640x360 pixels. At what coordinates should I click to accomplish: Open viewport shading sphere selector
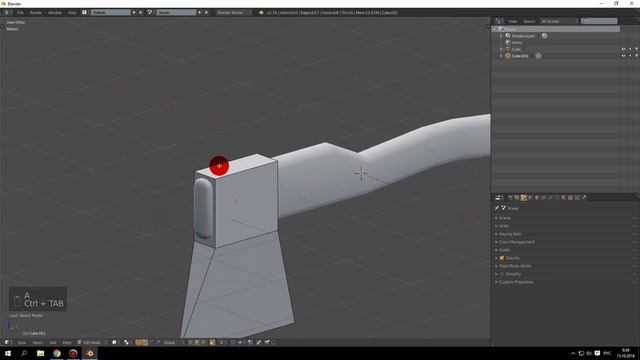115,342
